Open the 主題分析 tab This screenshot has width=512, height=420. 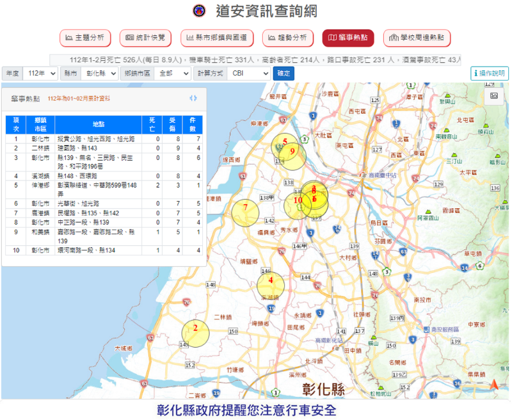tap(85, 38)
